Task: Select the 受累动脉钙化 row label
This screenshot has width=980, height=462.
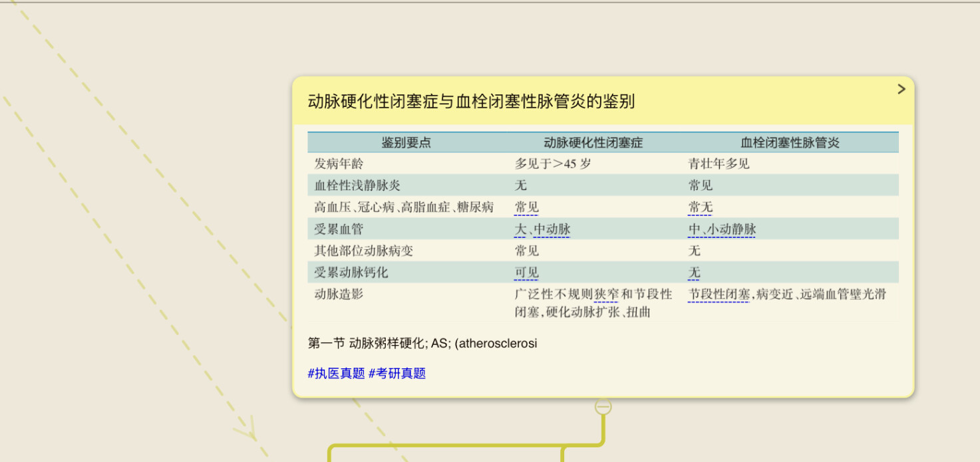Action: (x=351, y=273)
